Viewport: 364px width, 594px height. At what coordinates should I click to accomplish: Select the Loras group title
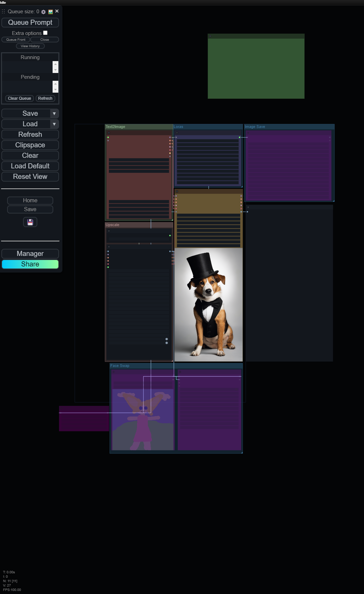coord(178,127)
